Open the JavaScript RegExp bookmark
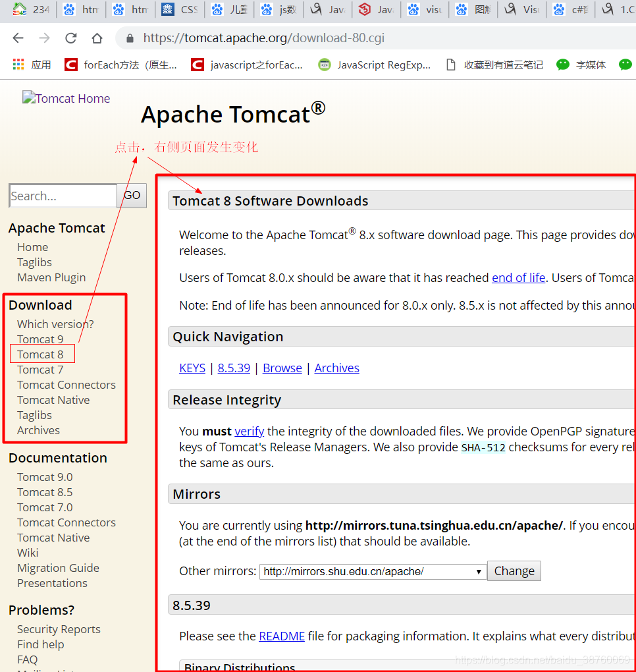The width and height of the screenshot is (636, 672). coord(375,65)
